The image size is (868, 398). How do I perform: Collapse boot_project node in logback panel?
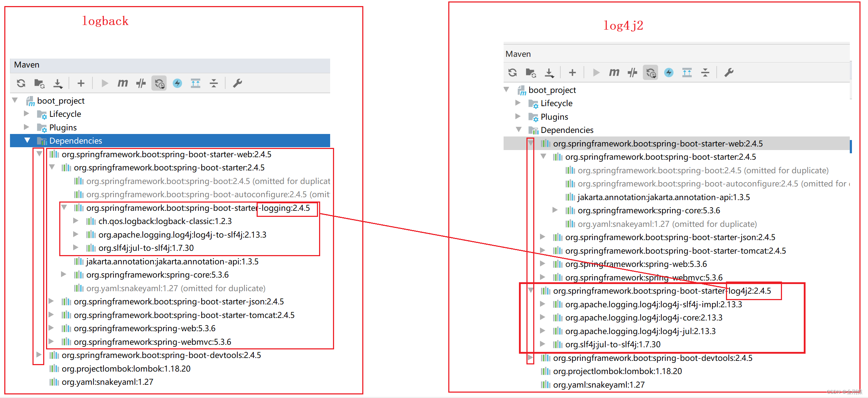(15, 100)
